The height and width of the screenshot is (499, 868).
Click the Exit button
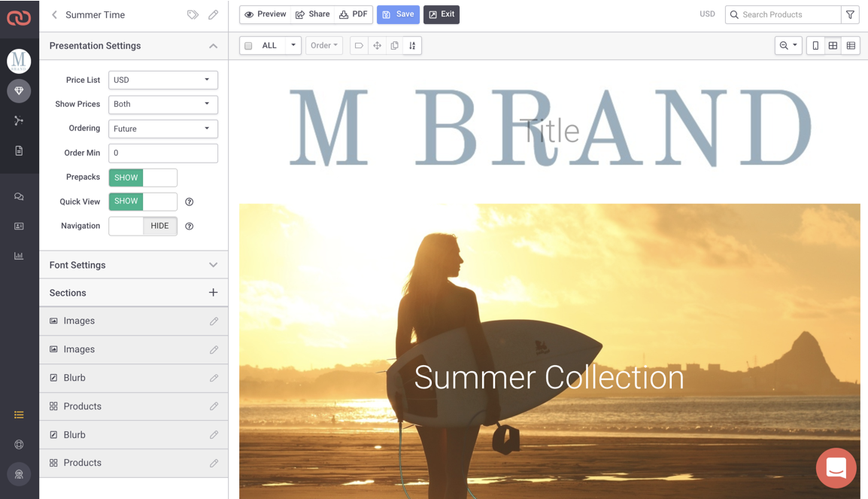tap(442, 14)
